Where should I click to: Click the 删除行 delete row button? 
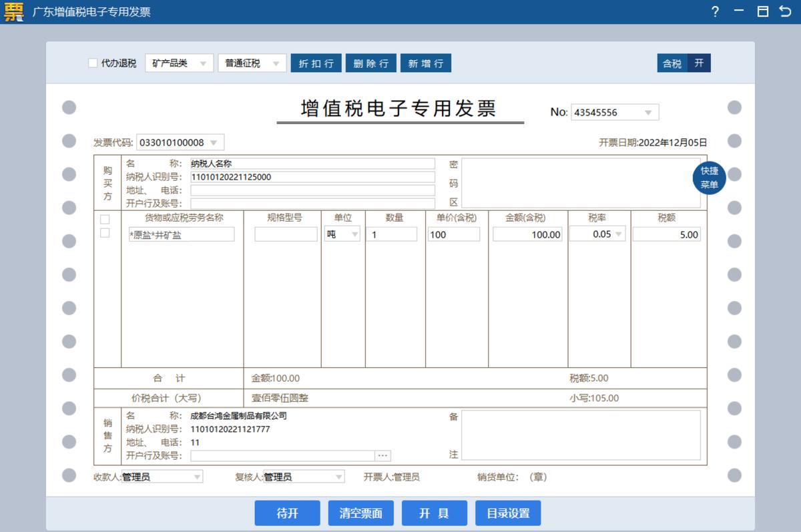tap(371, 63)
